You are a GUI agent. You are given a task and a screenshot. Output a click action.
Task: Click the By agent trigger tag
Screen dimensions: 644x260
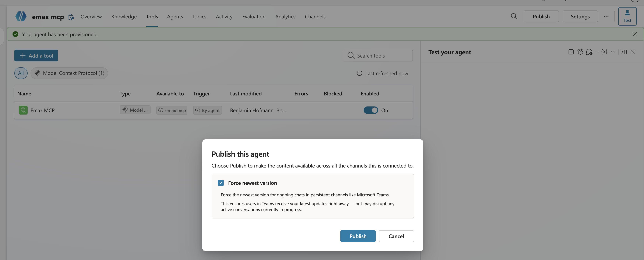207,110
